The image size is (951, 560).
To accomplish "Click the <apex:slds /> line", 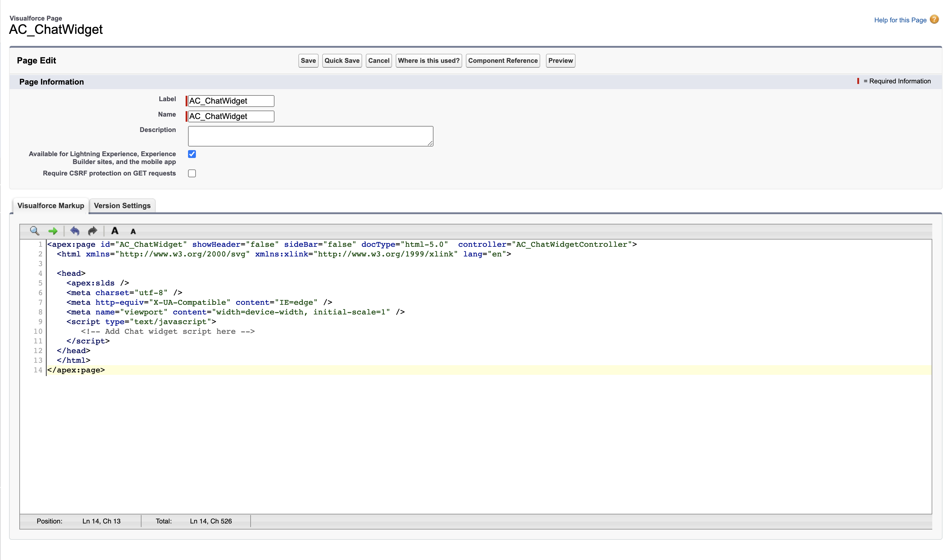I will point(98,283).
